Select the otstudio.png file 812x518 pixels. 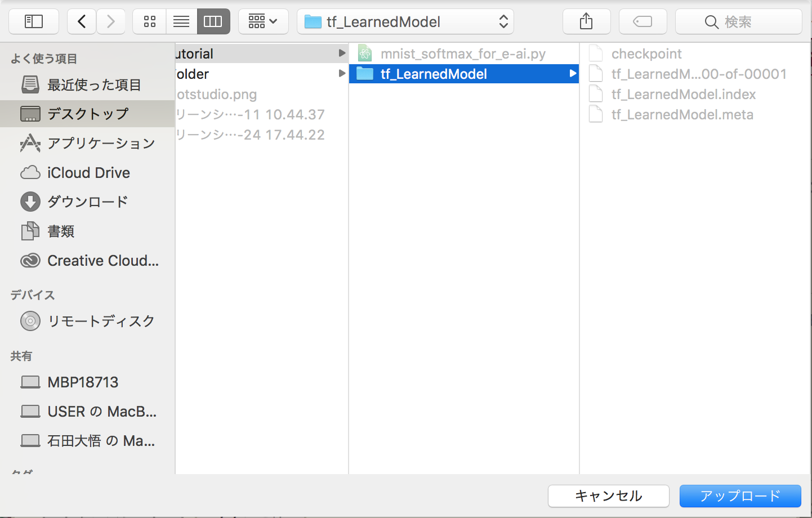pos(262,94)
